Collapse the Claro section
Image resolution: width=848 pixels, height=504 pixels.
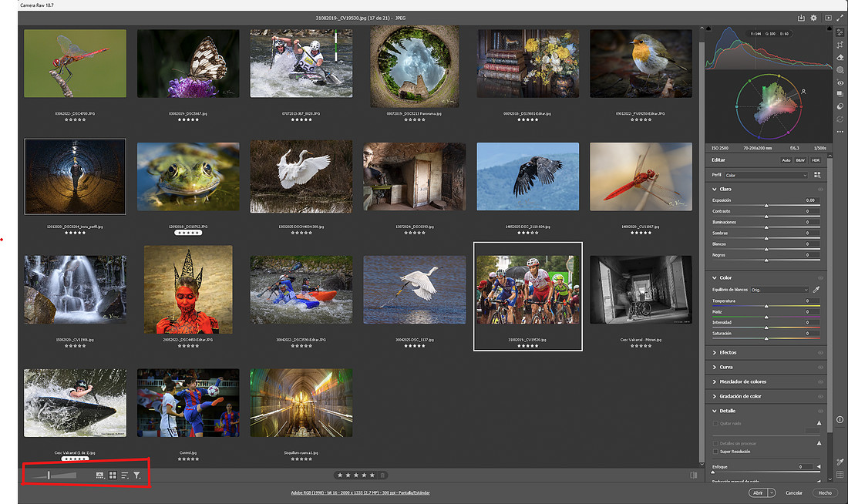click(x=715, y=190)
